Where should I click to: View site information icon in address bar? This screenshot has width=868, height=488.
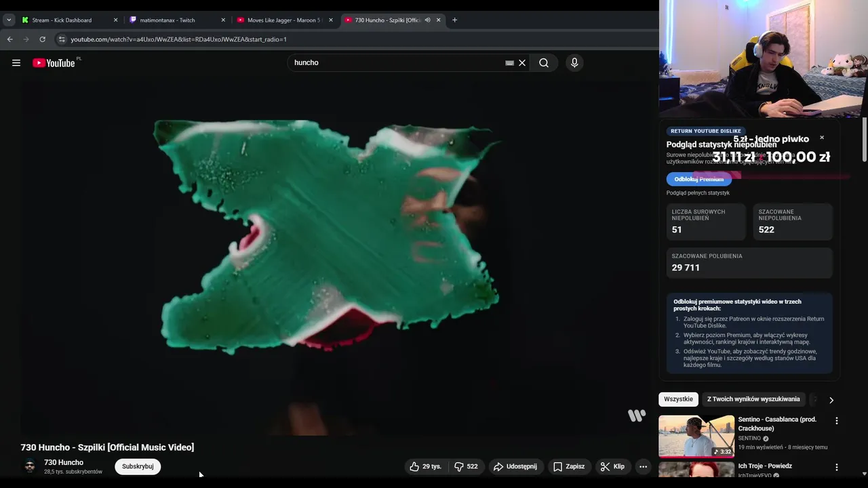click(62, 39)
